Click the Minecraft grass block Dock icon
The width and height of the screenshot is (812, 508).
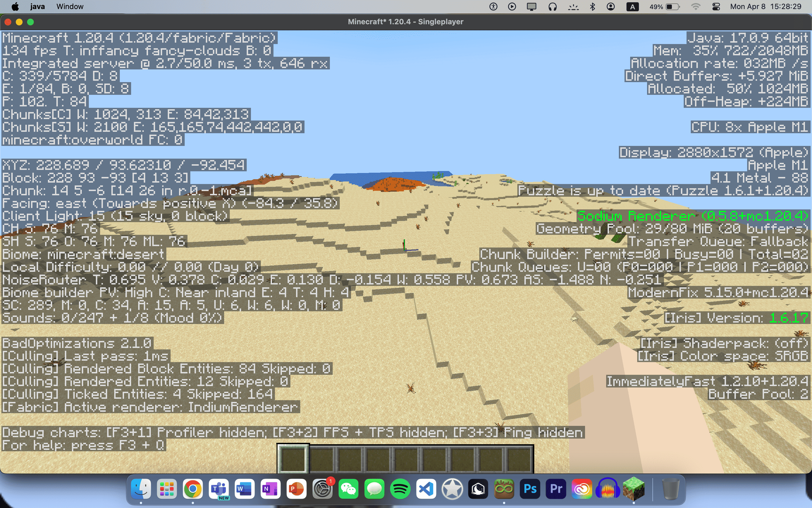coord(634,489)
